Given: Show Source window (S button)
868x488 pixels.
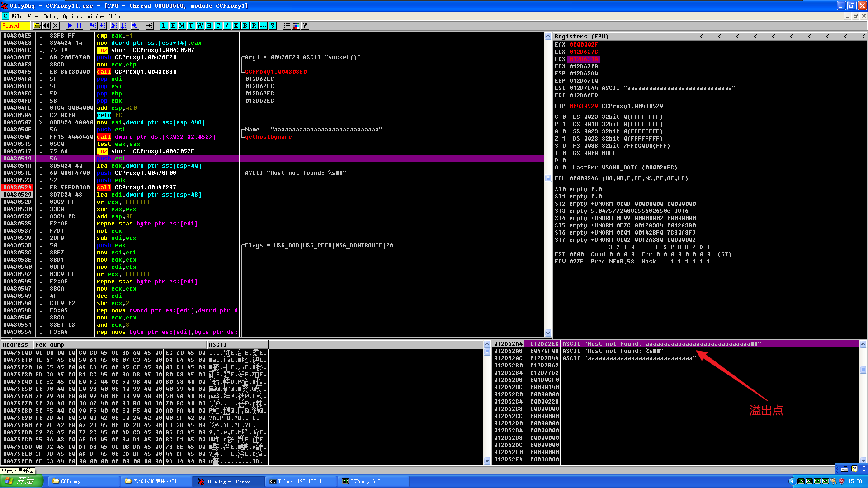Looking at the screenshot, I should (x=272, y=26).
